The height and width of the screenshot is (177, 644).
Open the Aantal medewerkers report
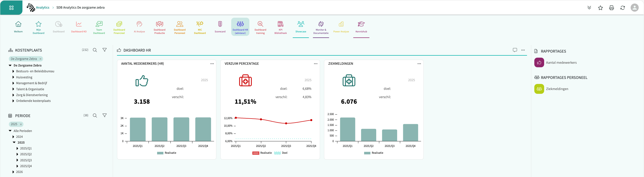point(561,63)
